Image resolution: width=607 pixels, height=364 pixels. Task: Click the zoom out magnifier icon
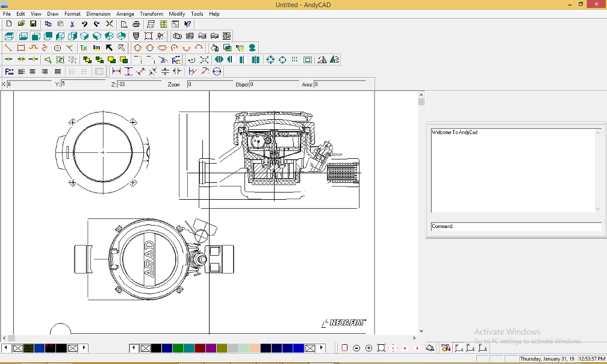[x=356, y=348]
